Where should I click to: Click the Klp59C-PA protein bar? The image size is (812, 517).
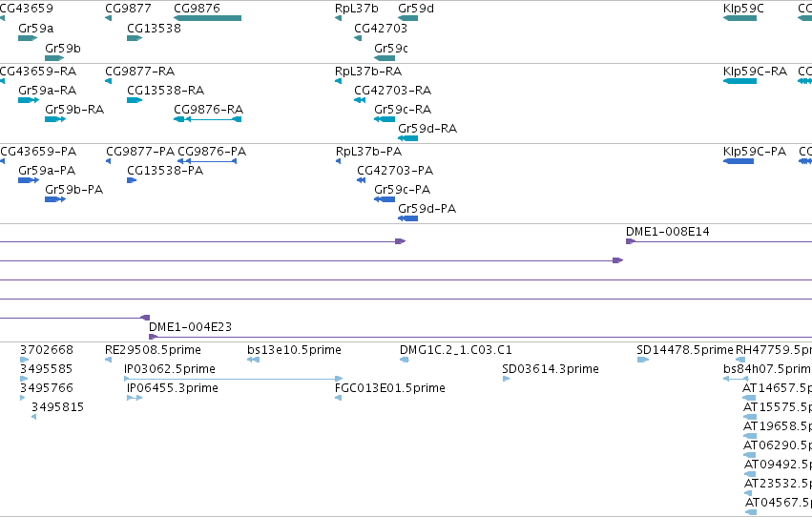(739, 161)
